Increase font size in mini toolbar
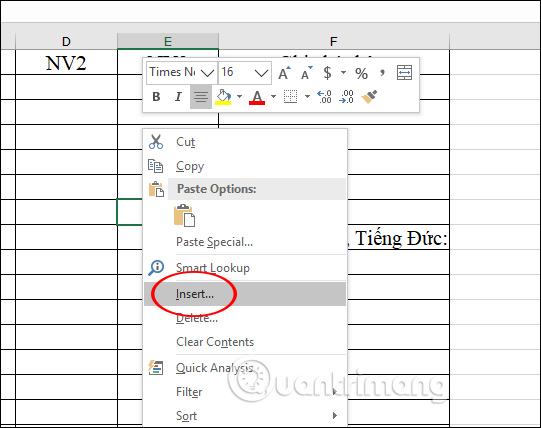Viewport: 541px width, 428px height. coord(284,73)
